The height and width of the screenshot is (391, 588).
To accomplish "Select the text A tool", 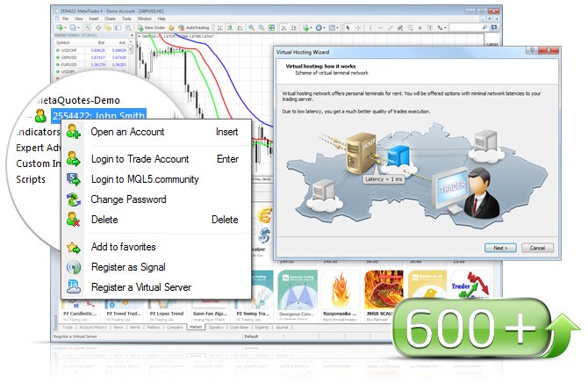I will (420, 28).
